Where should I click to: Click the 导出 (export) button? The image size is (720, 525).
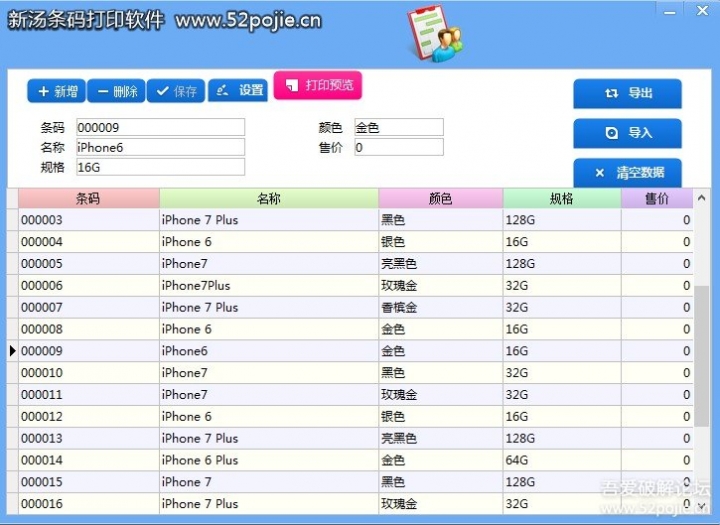(x=627, y=94)
